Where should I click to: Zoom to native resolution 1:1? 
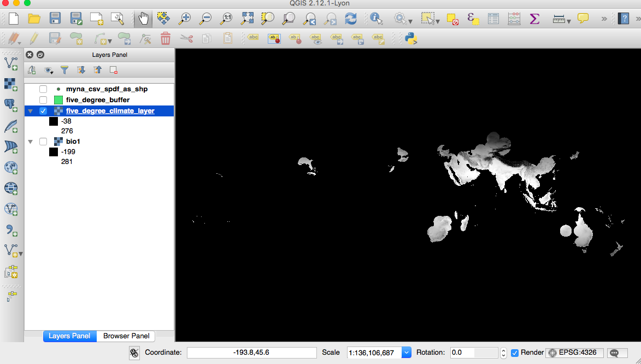coord(226,19)
